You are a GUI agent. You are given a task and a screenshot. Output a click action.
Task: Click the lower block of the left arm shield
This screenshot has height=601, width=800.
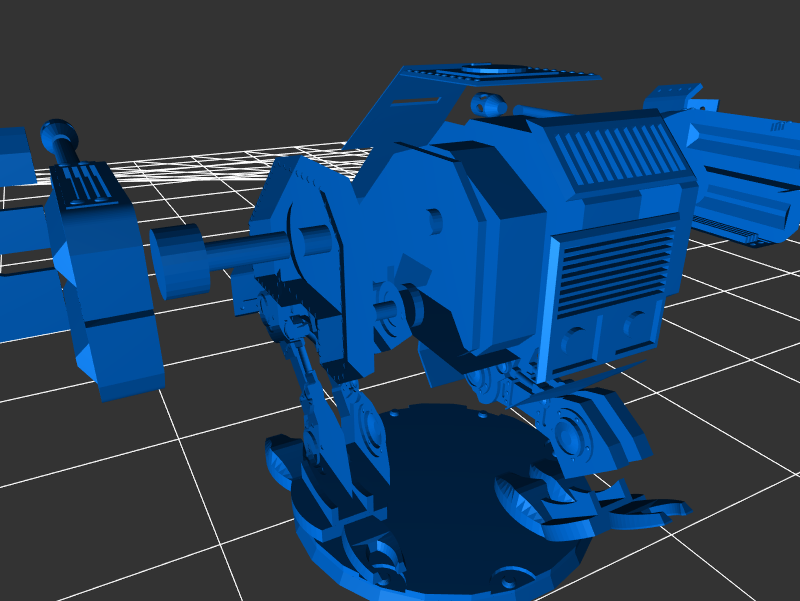[122, 355]
